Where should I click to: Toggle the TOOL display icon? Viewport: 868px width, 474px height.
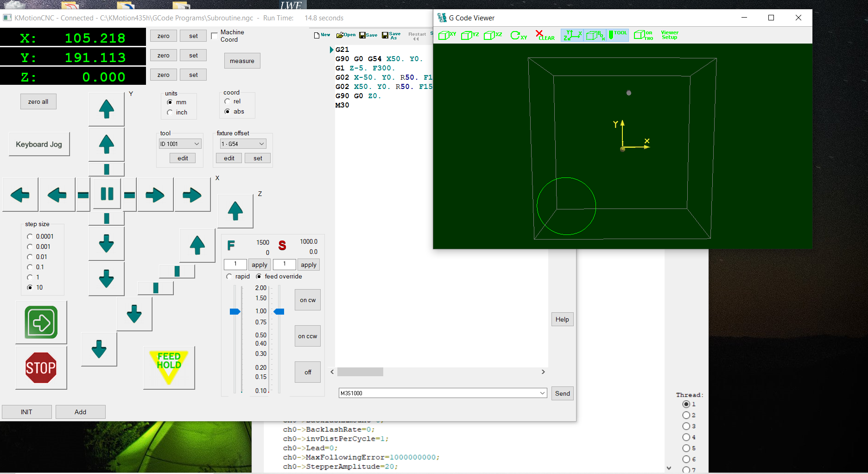[618, 35]
